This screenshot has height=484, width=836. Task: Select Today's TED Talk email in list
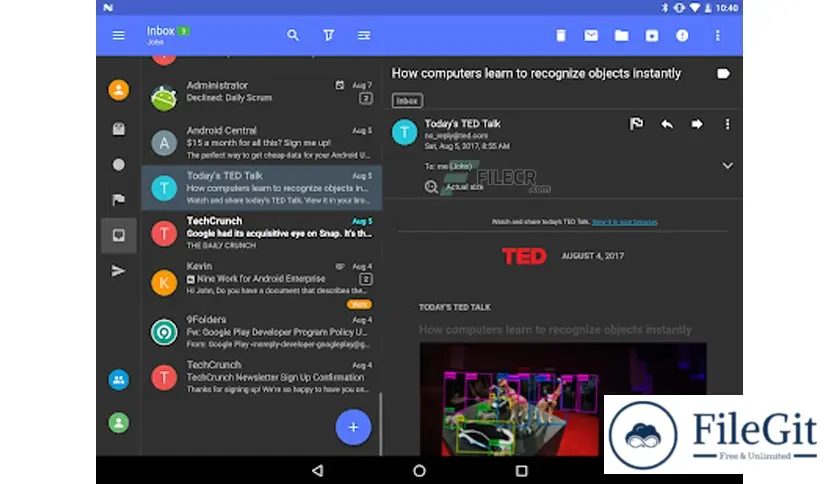coord(262,188)
